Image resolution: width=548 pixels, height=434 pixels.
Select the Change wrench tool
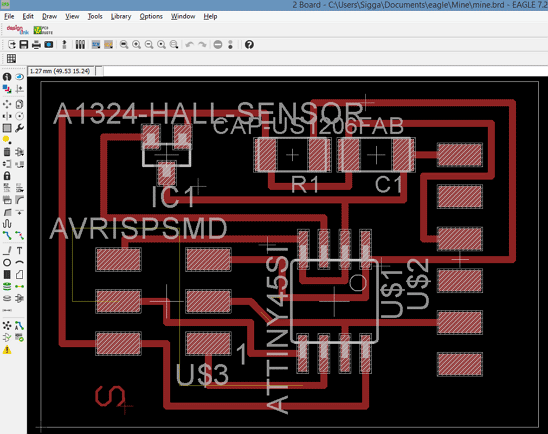(x=20, y=128)
